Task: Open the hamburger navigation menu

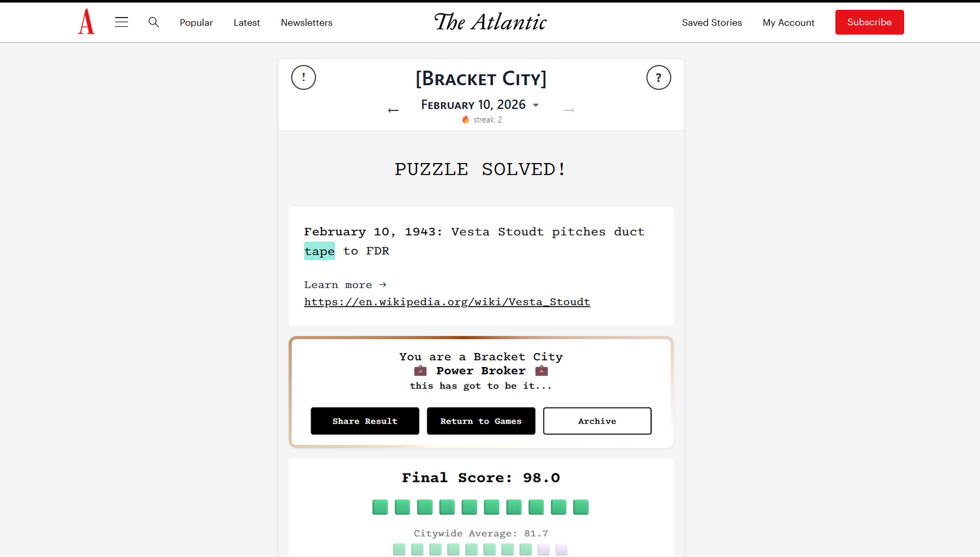Action: 122,22
